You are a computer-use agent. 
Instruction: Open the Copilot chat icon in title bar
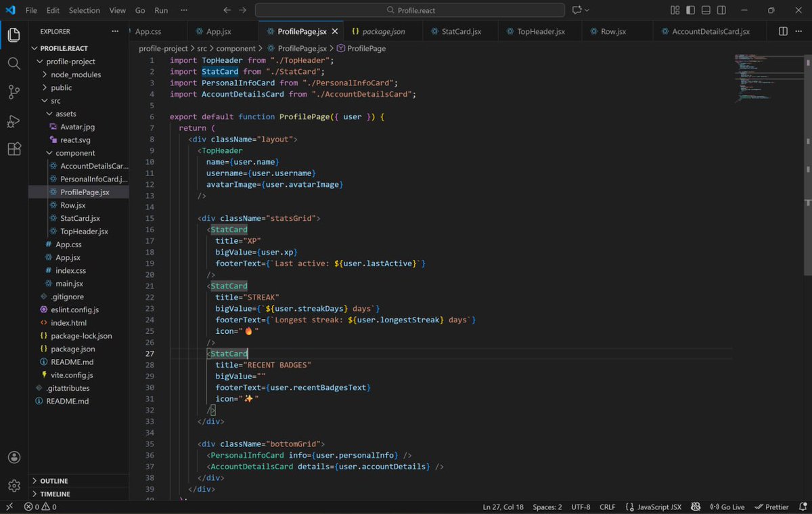pyautogui.click(x=577, y=10)
